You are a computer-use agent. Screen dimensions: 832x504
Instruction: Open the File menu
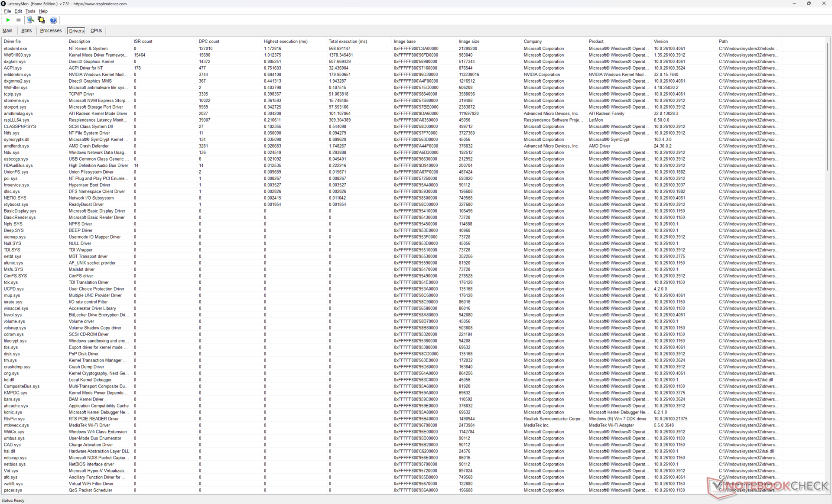[7, 11]
